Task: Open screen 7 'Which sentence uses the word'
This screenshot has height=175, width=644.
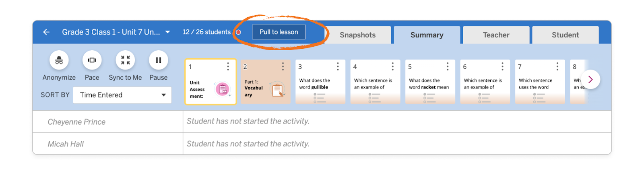Action: point(540,85)
